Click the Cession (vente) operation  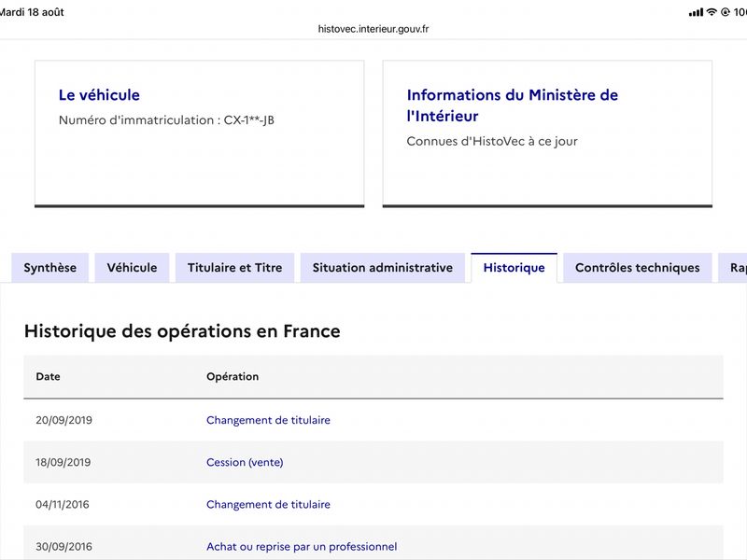(245, 462)
